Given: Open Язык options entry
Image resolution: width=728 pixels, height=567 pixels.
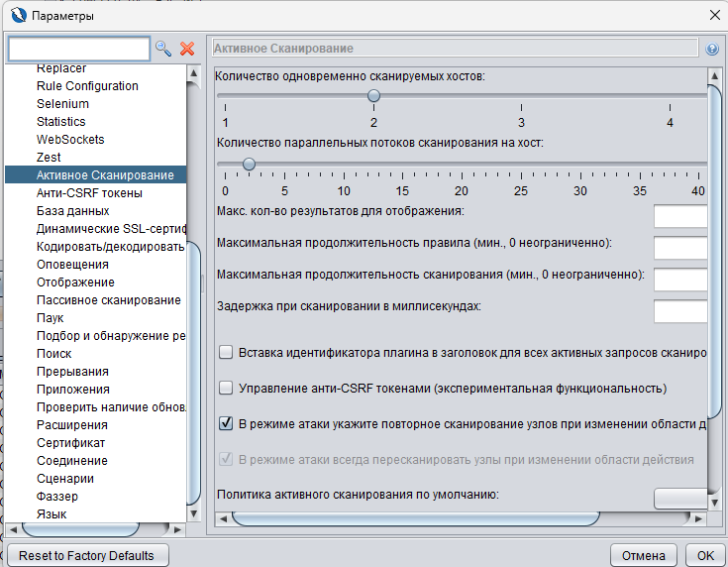Looking at the screenshot, I should tap(52, 514).
